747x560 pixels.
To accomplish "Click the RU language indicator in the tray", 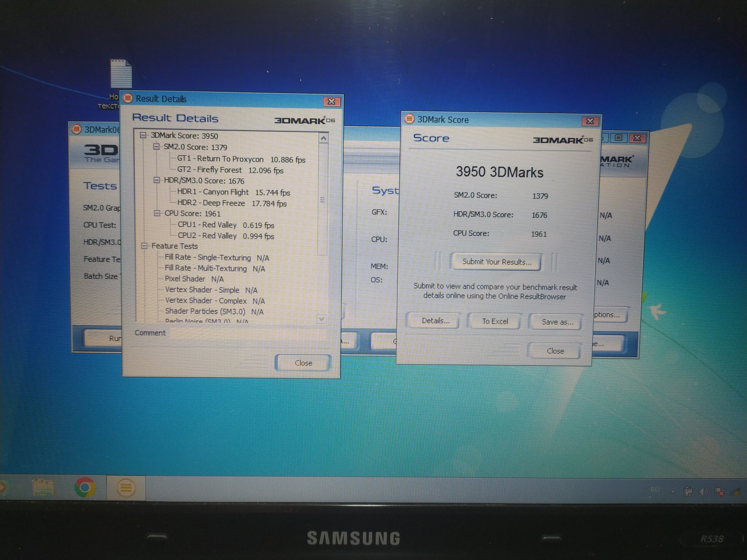I will pyautogui.click(x=654, y=490).
